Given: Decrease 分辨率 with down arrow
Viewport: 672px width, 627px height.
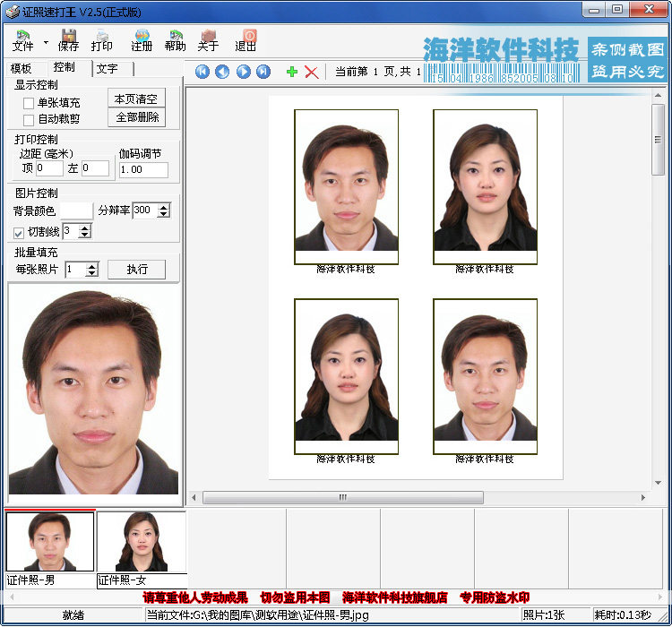Looking at the screenshot, I should click(164, 213).
